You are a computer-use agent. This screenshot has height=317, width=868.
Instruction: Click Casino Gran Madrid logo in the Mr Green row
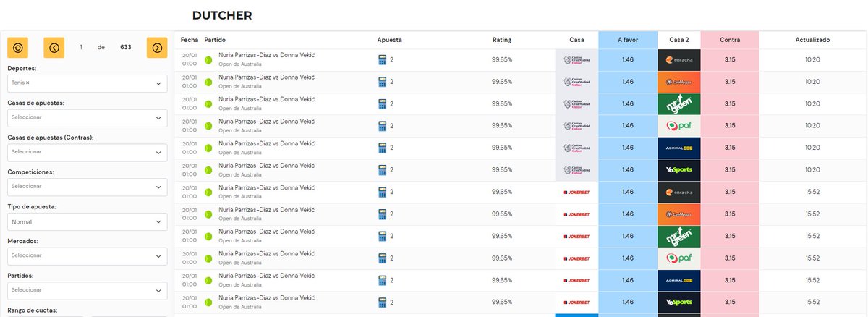pos(577,104)
